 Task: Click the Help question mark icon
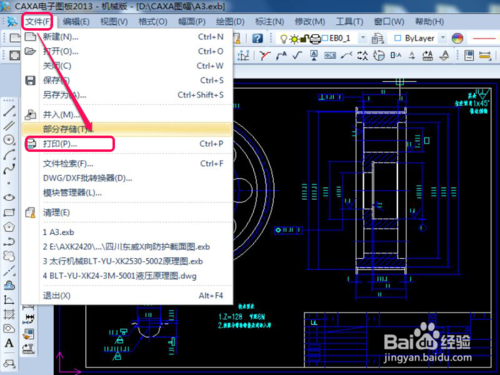click(257, 38)
